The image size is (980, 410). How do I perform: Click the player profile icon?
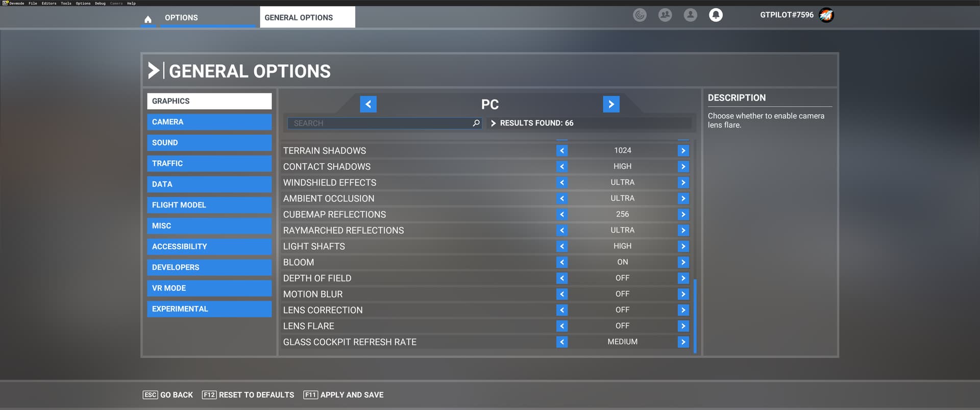pos(690,15)
